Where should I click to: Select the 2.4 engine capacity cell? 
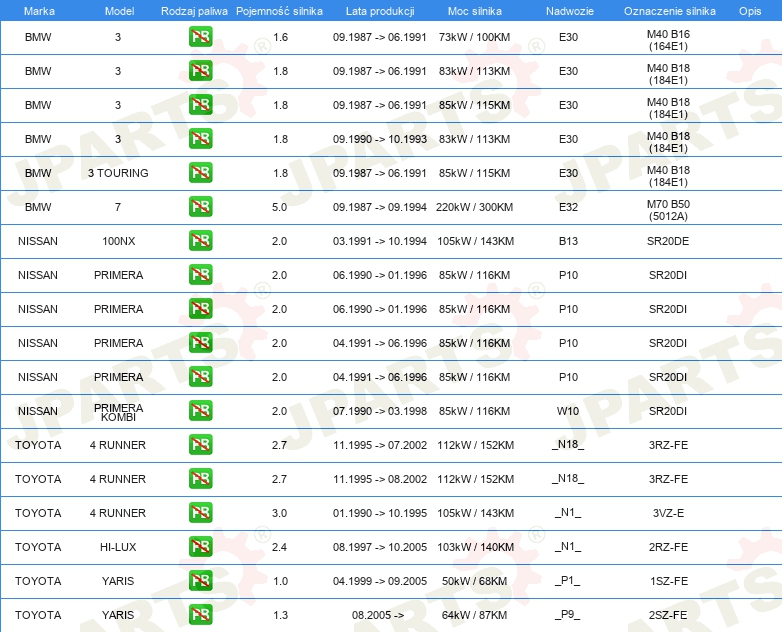[279, 547]
